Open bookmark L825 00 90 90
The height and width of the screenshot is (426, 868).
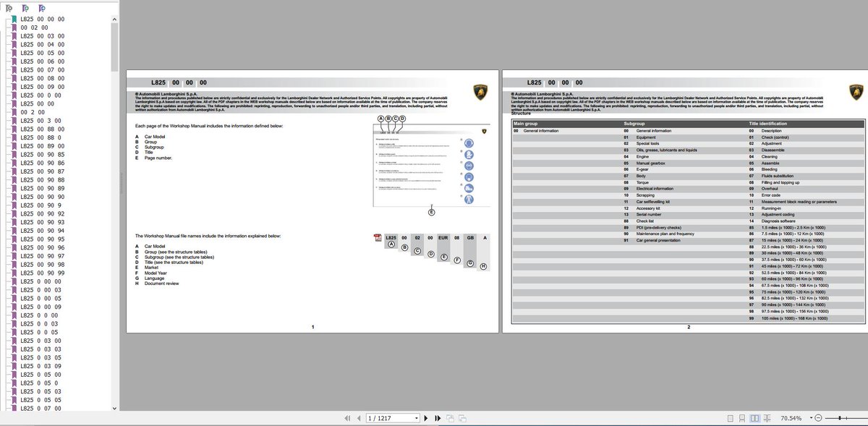click(x=42, y=197)
